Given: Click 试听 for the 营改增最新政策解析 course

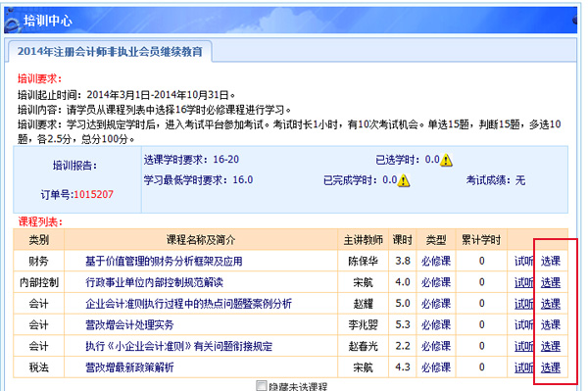Looking at the screenshot, I should [524, 367].
